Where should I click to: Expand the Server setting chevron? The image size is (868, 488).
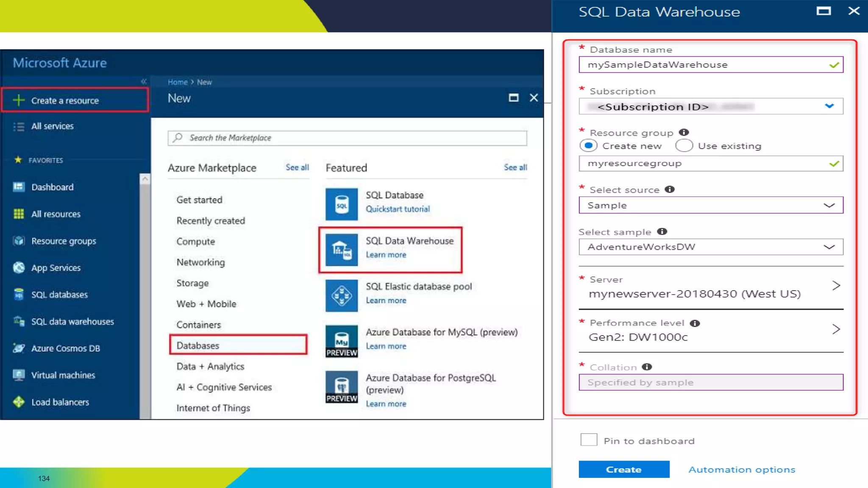pos(836,286)
